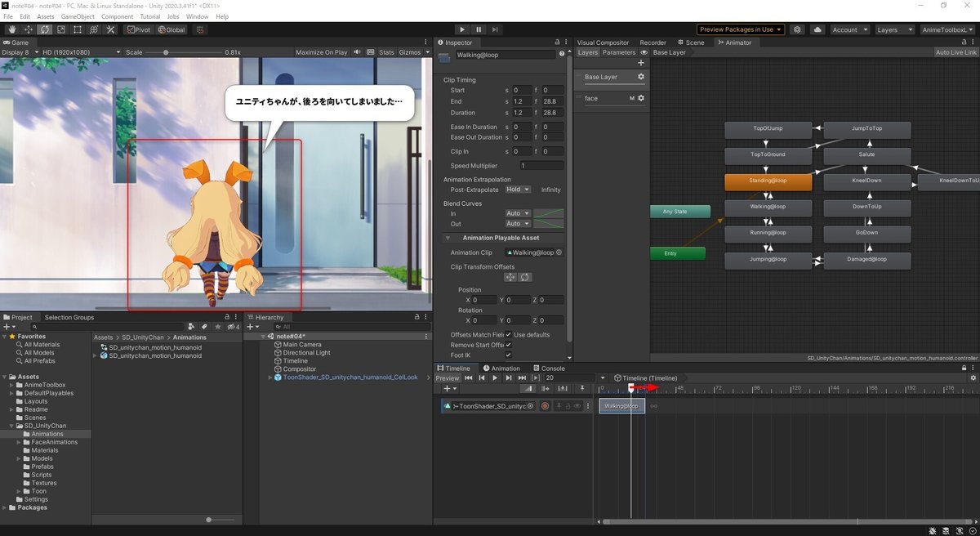Select the Rect Transform tool
The image size is (980, 536).
click(x=78, y=29)
